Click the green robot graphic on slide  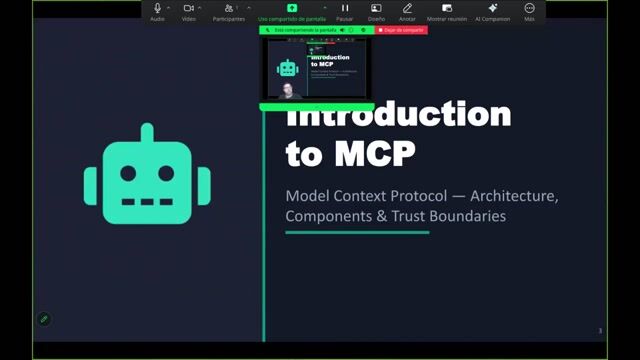click(147, 173)
